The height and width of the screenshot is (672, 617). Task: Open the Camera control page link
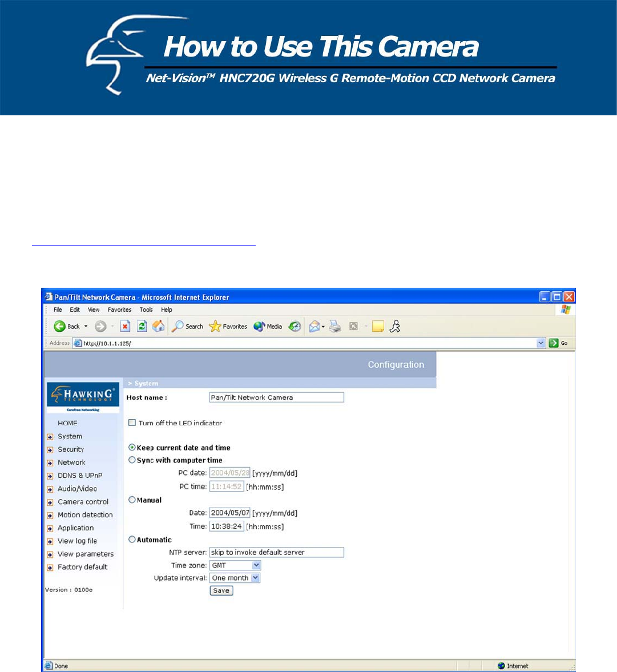click(x=83, y=502)
